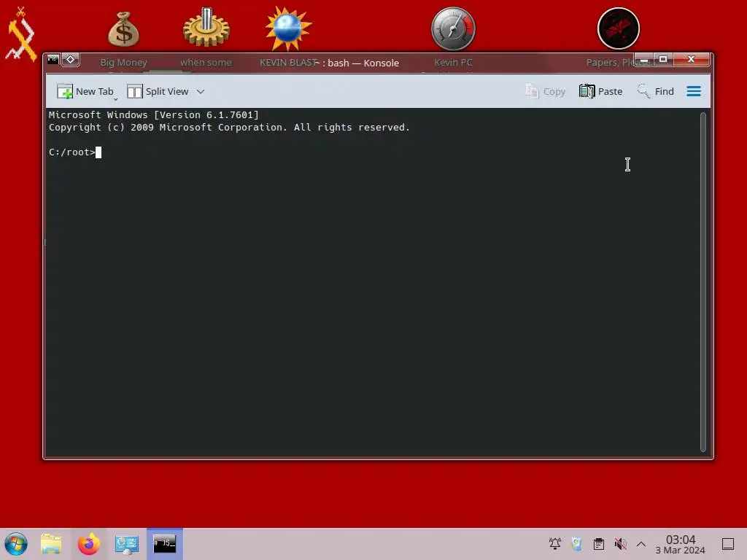Toggle the diamond pin button in titlebar

71,60
